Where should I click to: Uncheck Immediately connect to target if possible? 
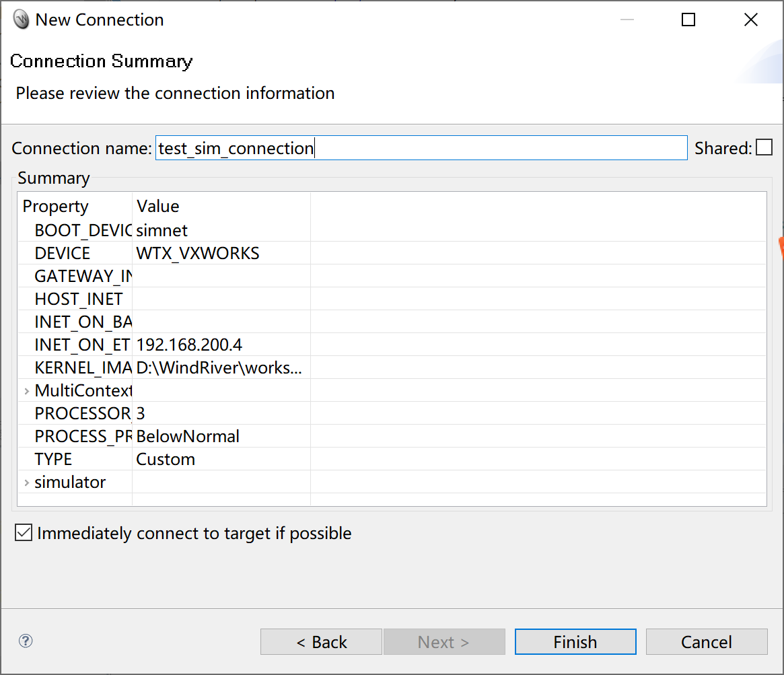pos(23,532)
